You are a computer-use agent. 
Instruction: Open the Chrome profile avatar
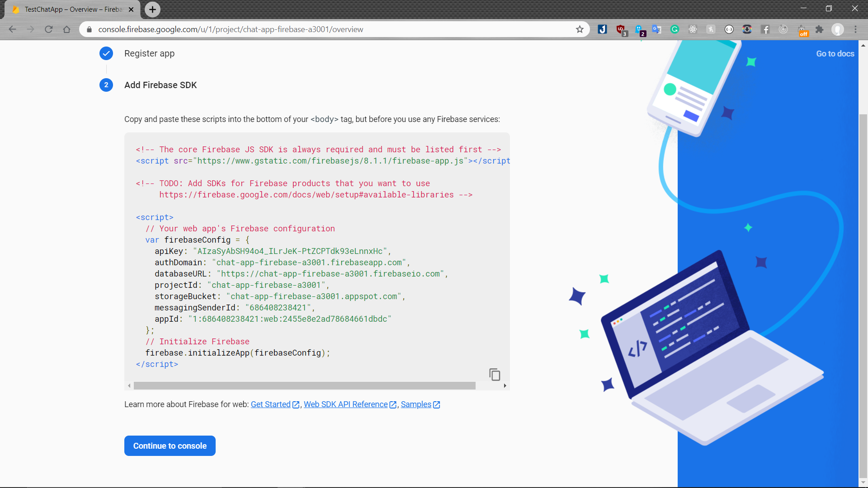[838, 29]
